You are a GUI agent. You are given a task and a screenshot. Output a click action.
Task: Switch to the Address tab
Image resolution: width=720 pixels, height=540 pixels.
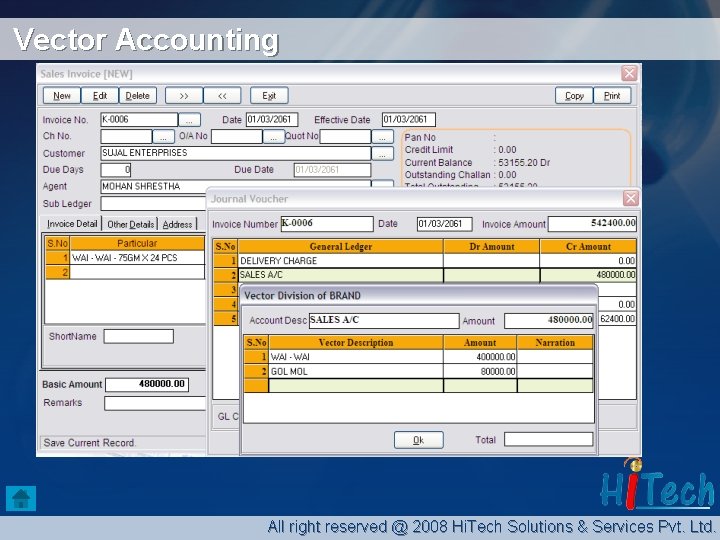177,224
